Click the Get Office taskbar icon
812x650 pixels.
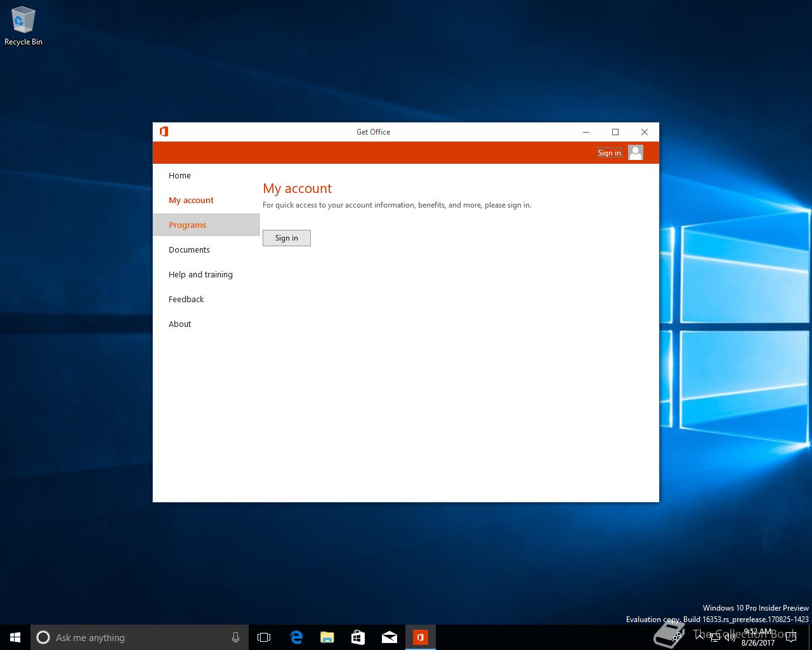coord(420,637)
